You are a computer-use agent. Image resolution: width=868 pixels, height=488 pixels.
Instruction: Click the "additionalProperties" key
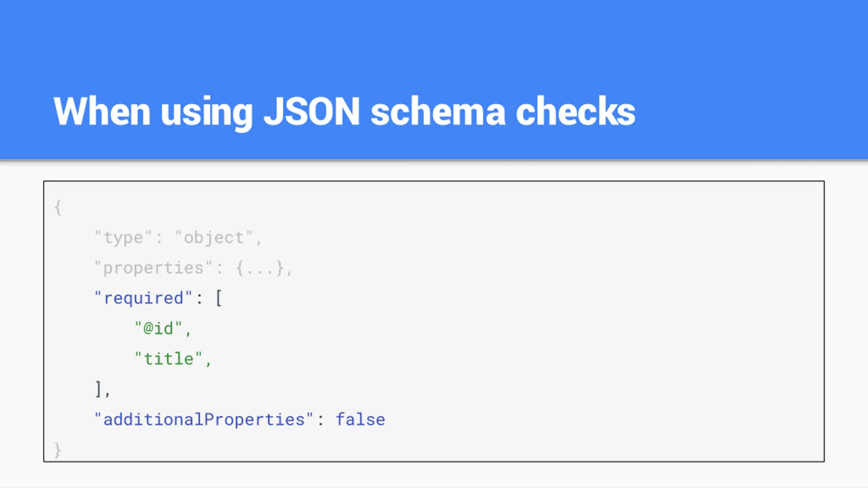204,420
